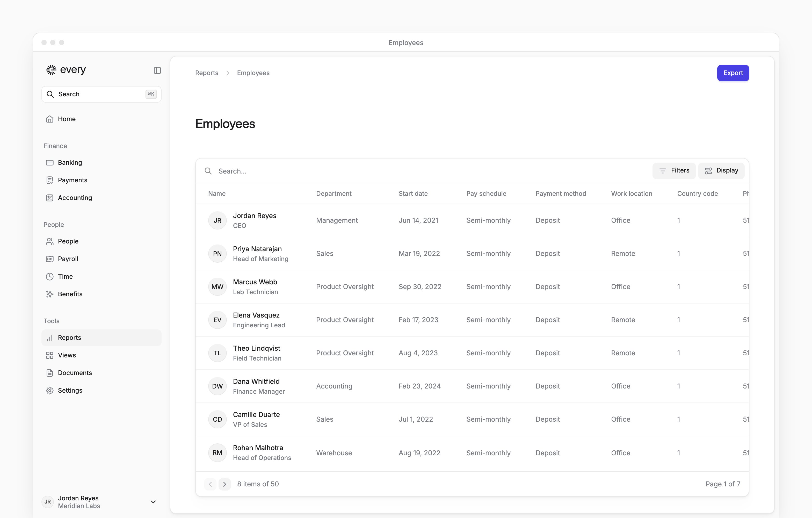The width and height of the screenshot is (812, 518).
Task: Sort by the Start date column header
Action: [413, 193]
